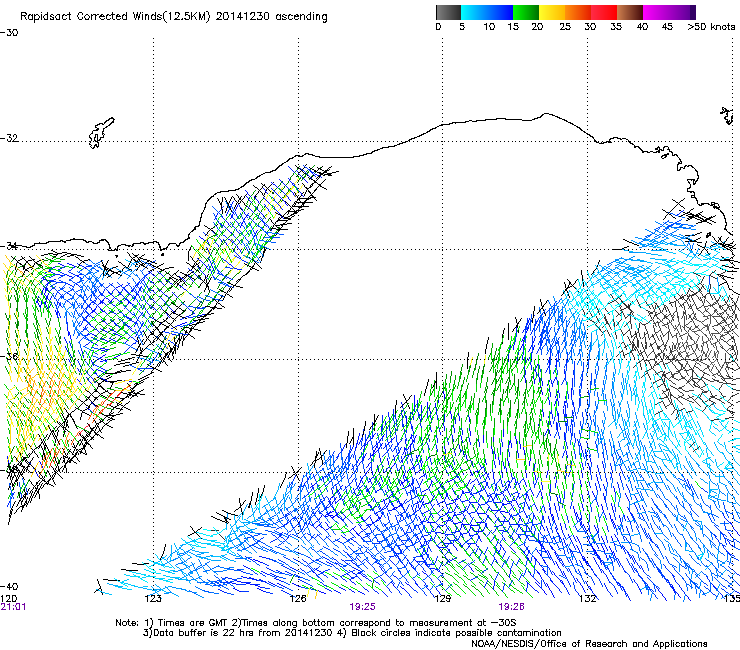This screenshot has height=650, width=740.
Task: Click the 'Data buffer is 22 hrs' note
Action: pos(238,633)
